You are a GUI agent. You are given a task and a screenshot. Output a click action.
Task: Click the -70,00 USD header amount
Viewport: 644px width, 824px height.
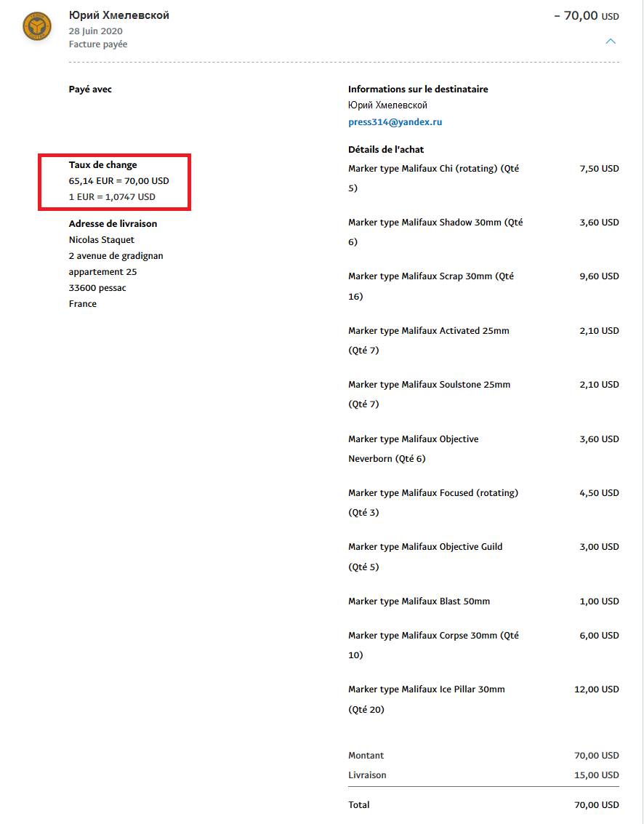coord(586,15)
